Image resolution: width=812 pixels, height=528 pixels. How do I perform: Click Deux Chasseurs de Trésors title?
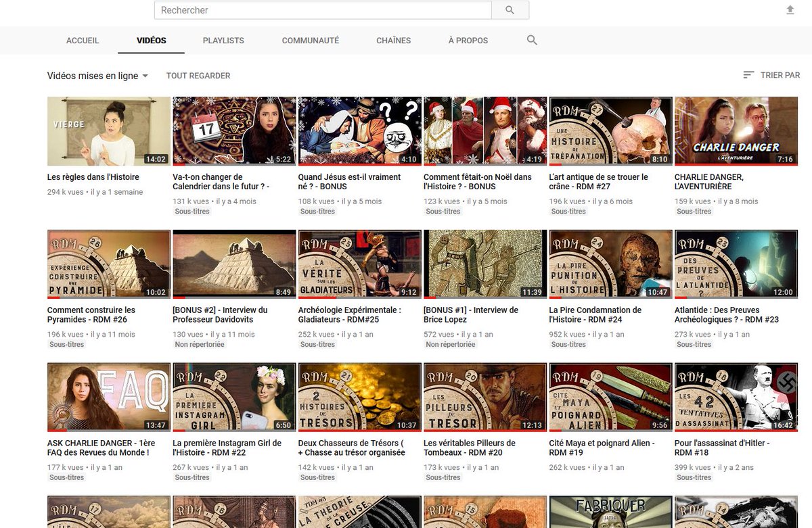pos(352,448)
